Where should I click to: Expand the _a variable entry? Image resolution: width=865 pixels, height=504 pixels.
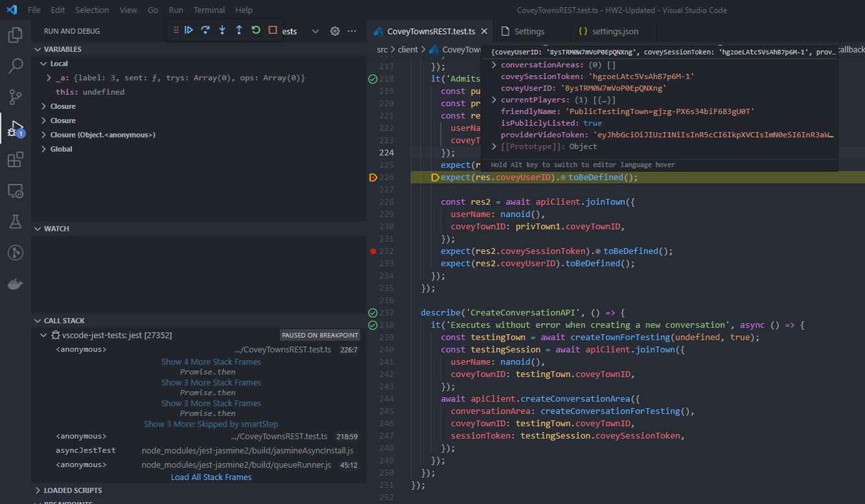49,78
